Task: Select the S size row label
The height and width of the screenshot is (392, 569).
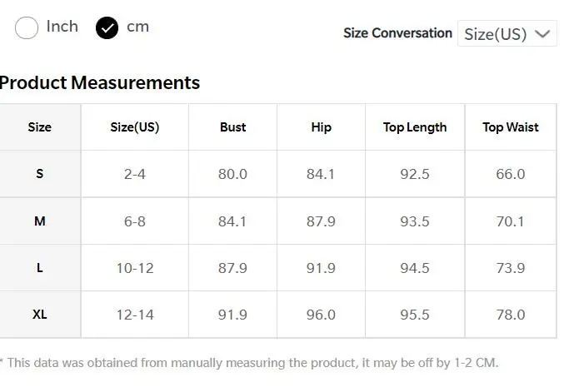Action: [39, 174]
